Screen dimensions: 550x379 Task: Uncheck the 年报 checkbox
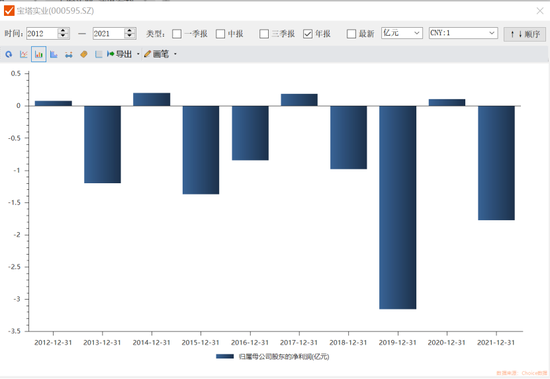click(308, 34)
